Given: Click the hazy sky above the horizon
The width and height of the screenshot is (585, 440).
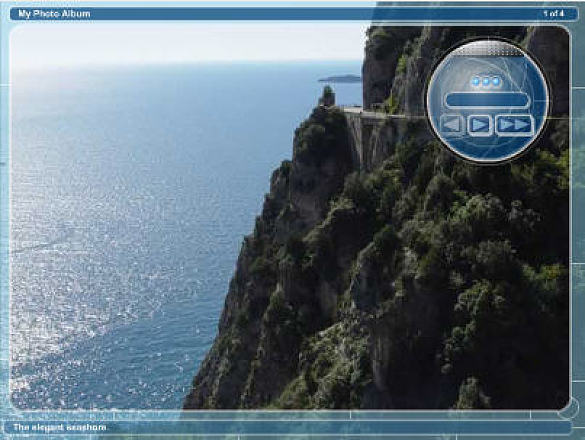Looking at the screenshot, I should tap(187, 43).
